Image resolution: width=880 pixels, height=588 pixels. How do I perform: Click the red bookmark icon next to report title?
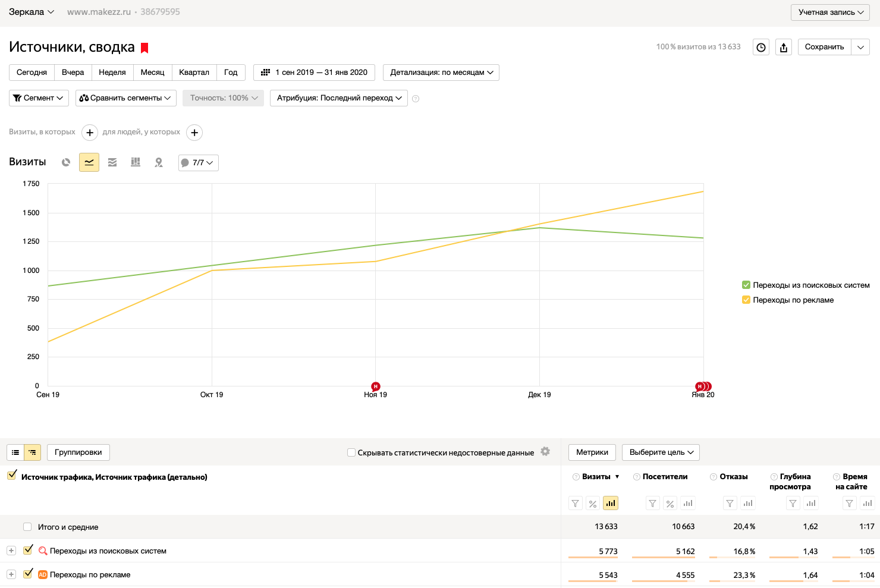point(144,48)
